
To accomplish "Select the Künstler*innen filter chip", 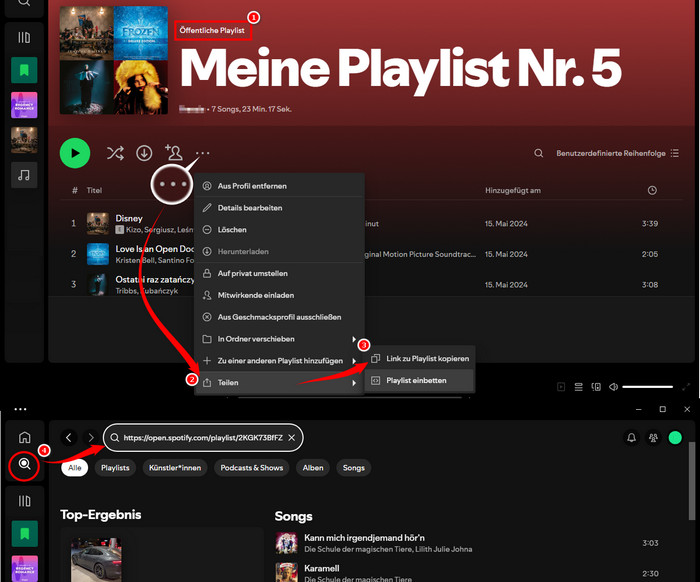I will tap(175, 468).
